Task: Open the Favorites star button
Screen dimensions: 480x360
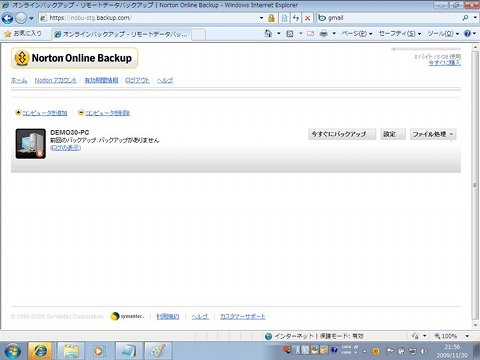Action: point(23,34)
